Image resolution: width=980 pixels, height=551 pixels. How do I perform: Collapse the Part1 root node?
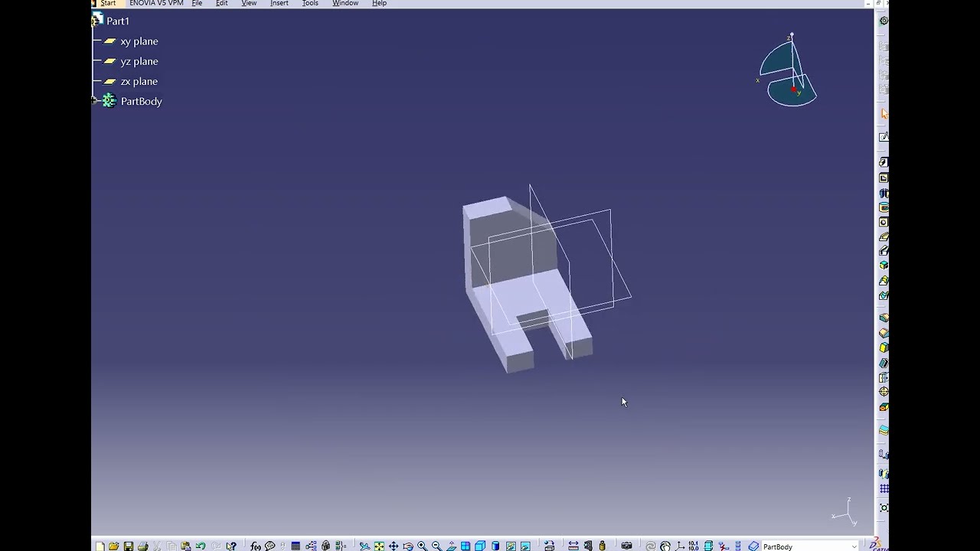click(94, 21)
